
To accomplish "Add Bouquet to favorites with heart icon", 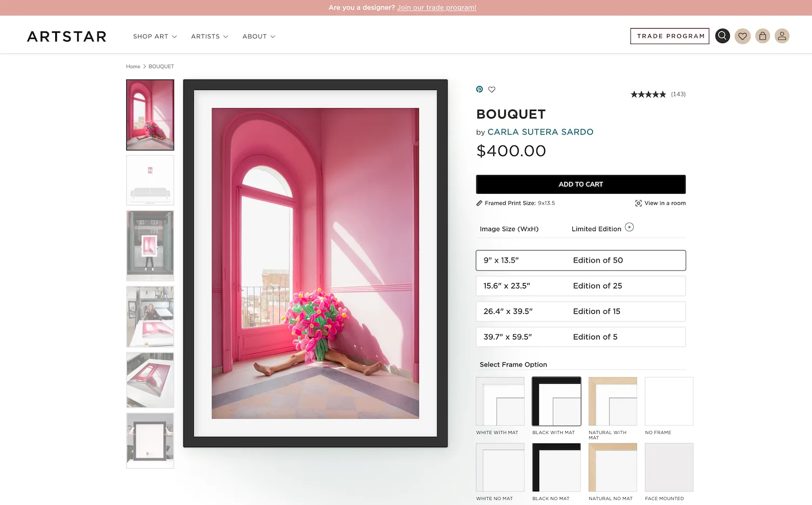I will click(x=492, y=89).
